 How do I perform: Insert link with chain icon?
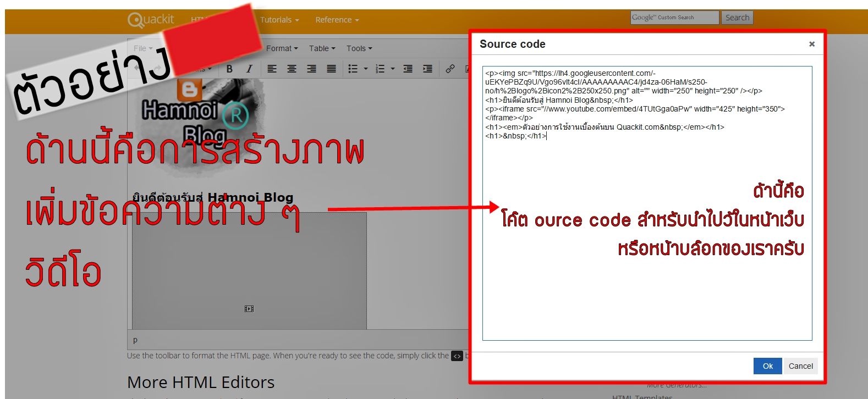[450, 69]
